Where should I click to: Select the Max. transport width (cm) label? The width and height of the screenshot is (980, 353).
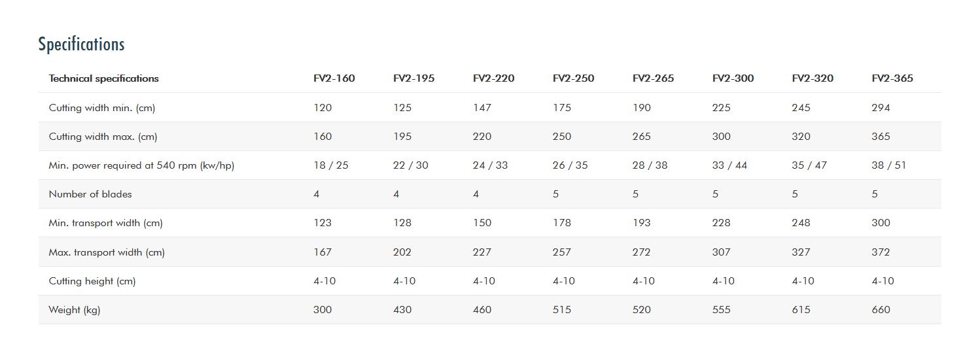pyautogui.click(x=107, y=252)
